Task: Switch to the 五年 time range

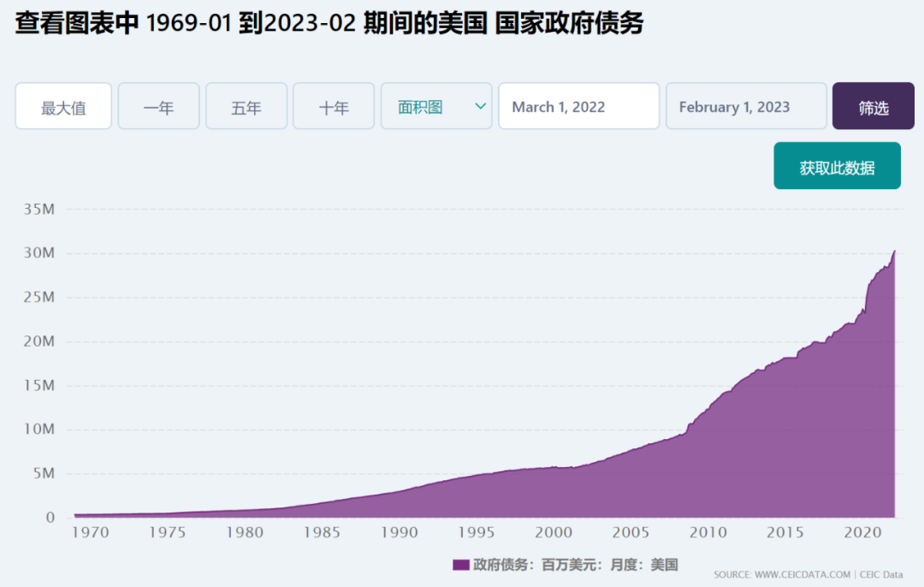Action: [x=246, y=106]
